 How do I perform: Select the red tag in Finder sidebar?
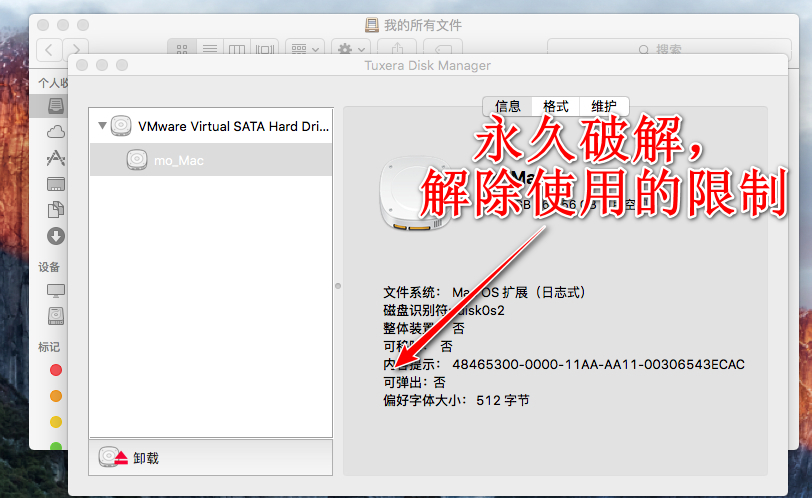tap(56, 370)
